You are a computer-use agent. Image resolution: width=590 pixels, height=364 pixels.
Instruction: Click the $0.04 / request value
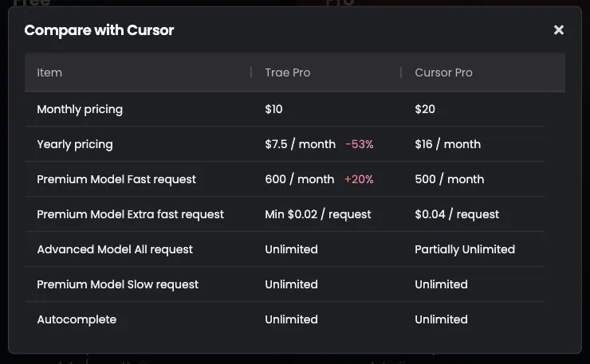coord(457,214)
